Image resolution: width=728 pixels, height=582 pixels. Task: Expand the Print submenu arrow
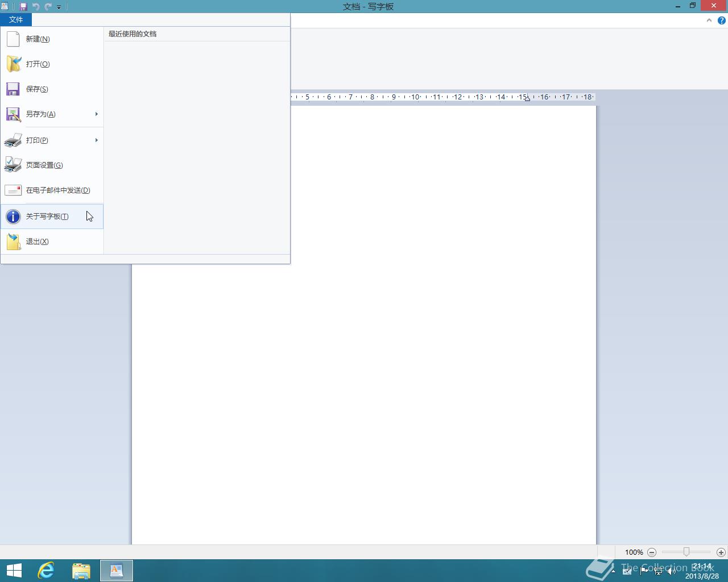click(x=97, y=140)
